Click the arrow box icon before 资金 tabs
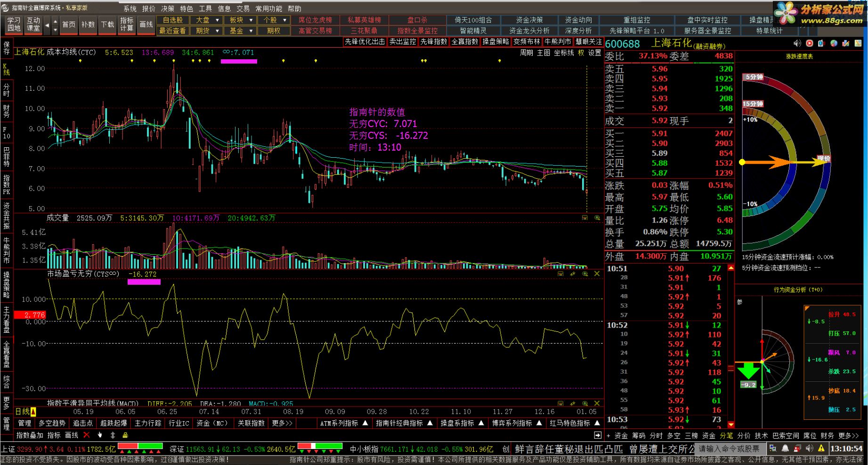 pos(598,435)
